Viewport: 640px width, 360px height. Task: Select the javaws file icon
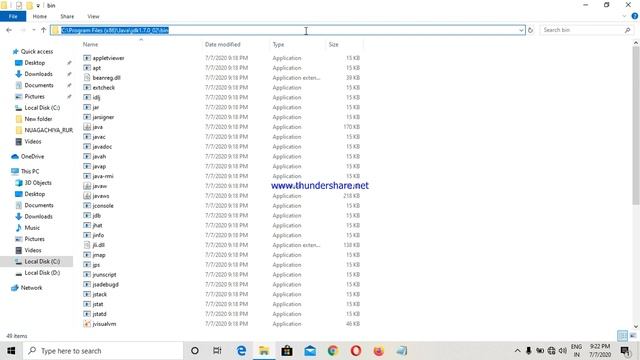point(87,196)
